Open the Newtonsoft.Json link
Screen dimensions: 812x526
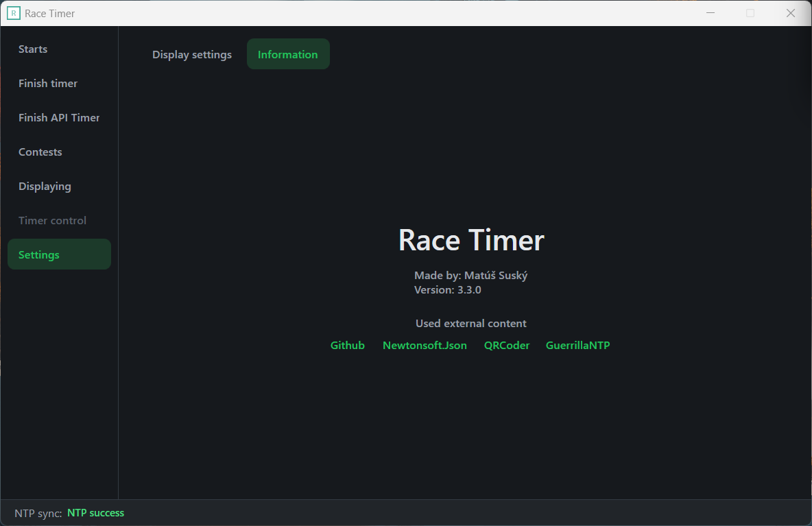click(425, 346)
